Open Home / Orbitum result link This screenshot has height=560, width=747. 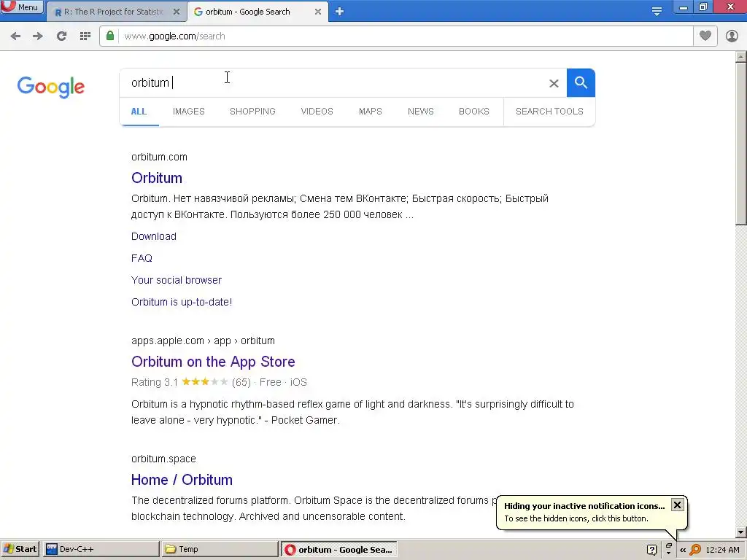[182, 480]
